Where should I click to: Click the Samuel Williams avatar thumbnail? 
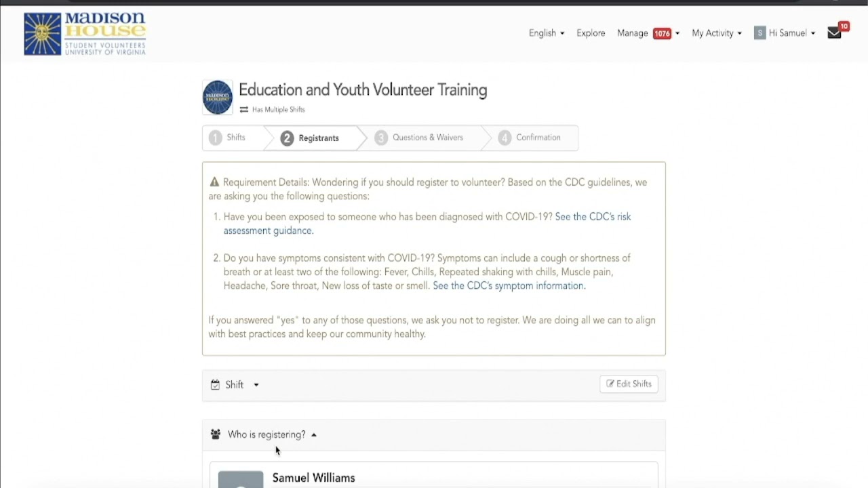241,479
